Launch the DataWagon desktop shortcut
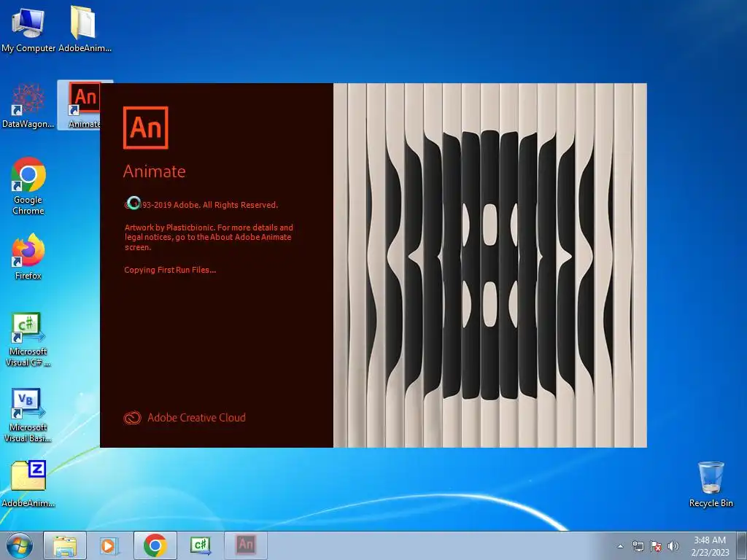The height and width of the screenshot is (560, 747). (28, 105)
